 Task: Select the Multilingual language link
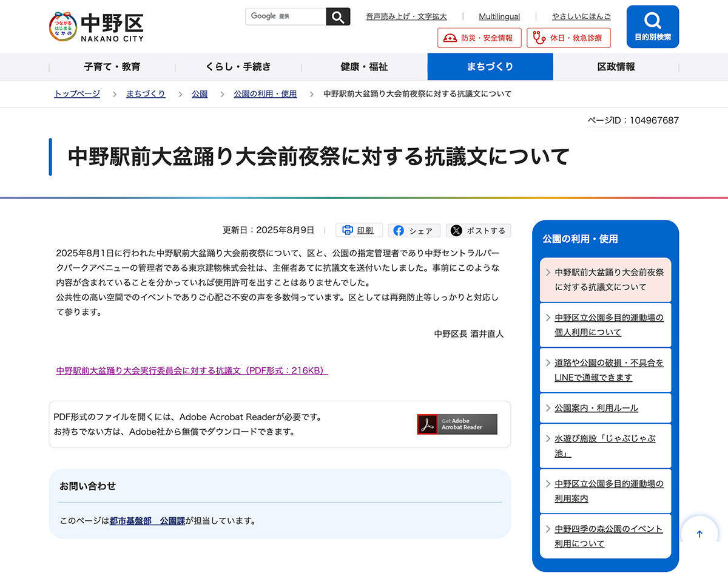(x=499, y=16)
